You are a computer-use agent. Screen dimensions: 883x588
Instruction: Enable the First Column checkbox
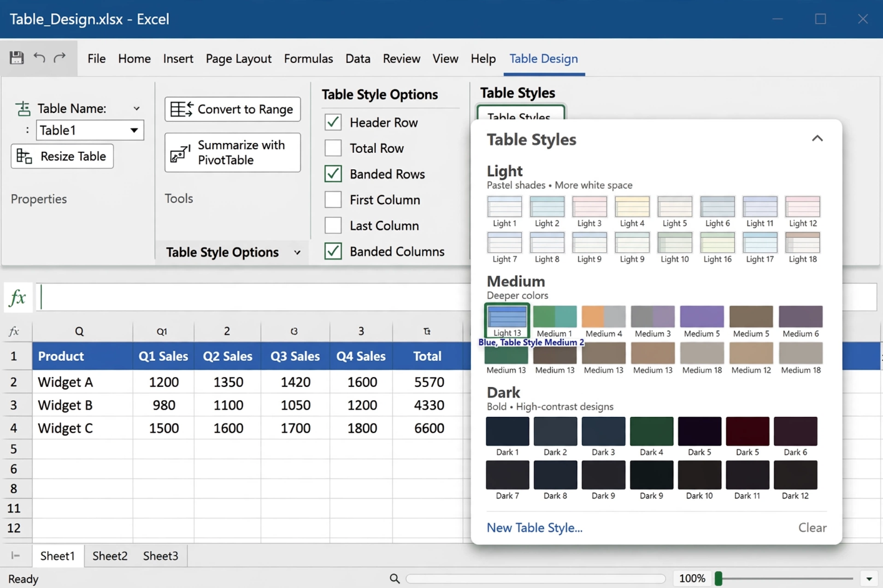click(333, 200)
